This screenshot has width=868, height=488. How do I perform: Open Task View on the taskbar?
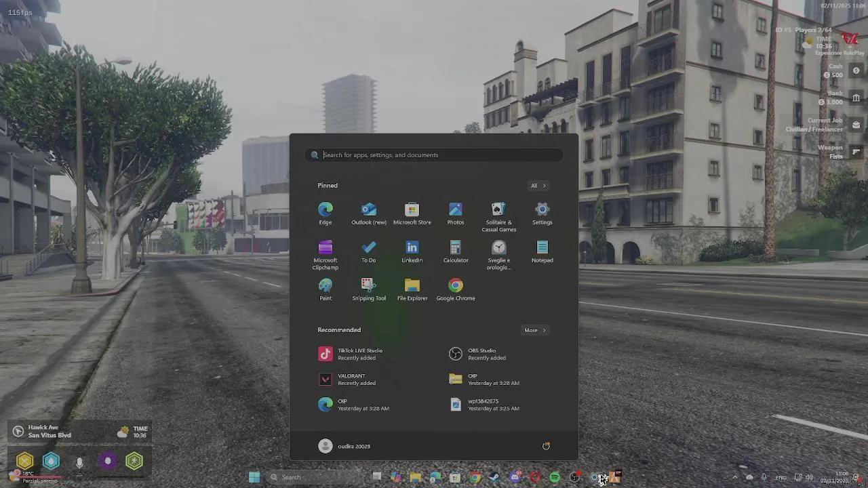pyautogui.click(x=376, y=476)
